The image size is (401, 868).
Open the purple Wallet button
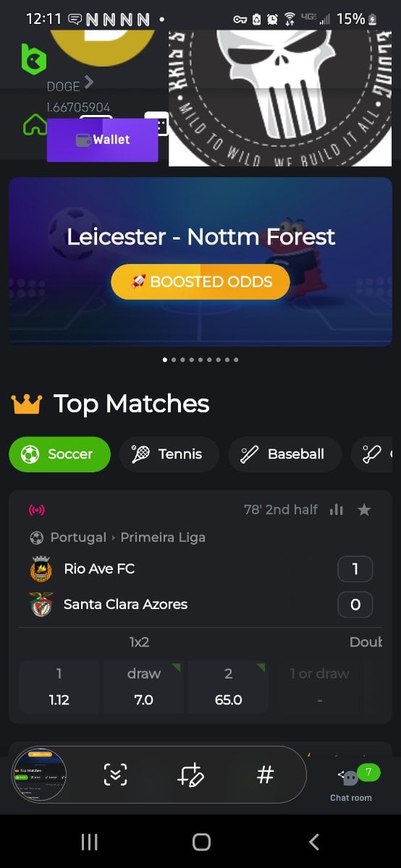click(103, 140)
